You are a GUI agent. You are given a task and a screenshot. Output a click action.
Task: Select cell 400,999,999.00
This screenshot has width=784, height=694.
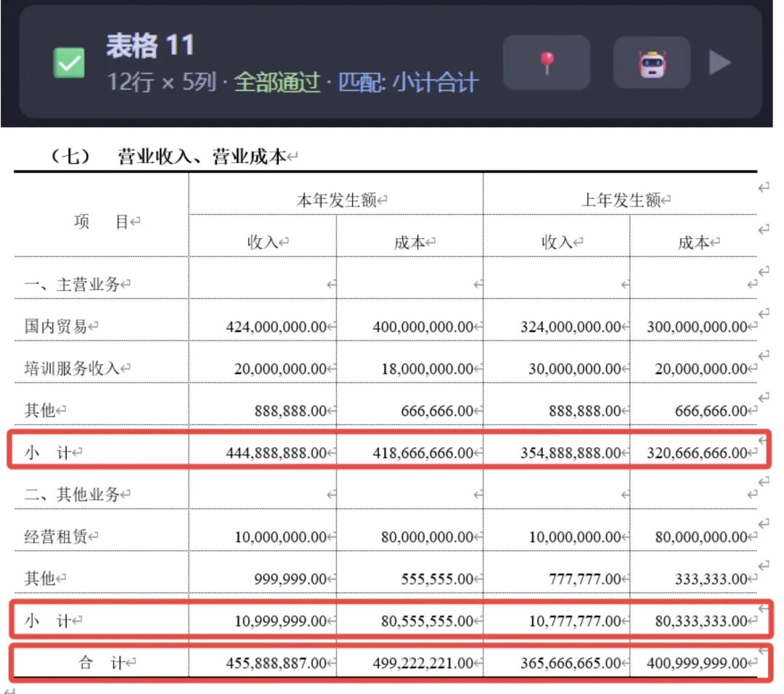pyautogui.click(x=697, y=664)
